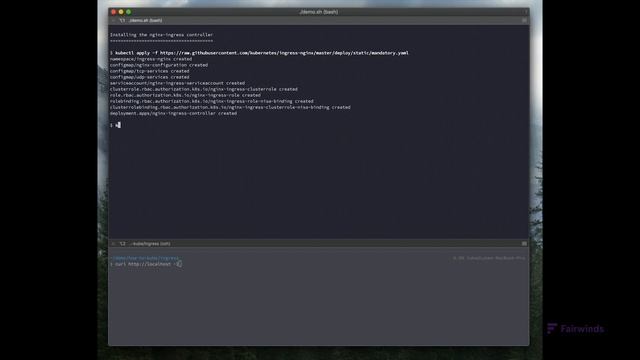This screenshot has height=360, width=640.
Task: Click 'serviceaccount/nginx-ingress-serviceaccount created' line
Action: tap(177, 83)
